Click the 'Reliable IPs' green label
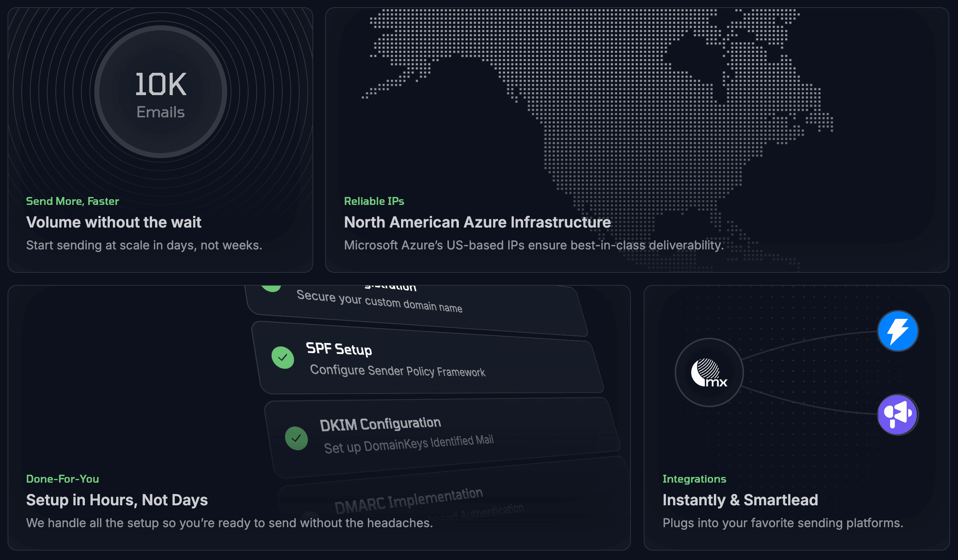 pos(374,201)
